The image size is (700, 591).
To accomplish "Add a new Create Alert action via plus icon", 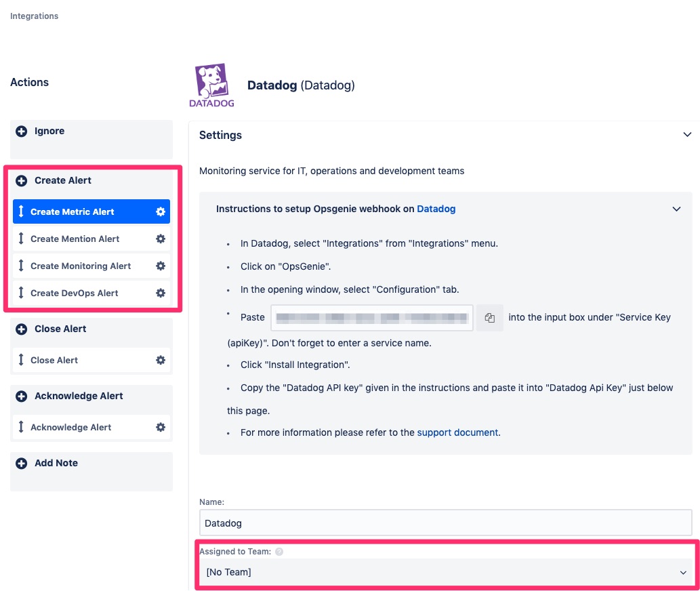I will click(x=22, y=181).
